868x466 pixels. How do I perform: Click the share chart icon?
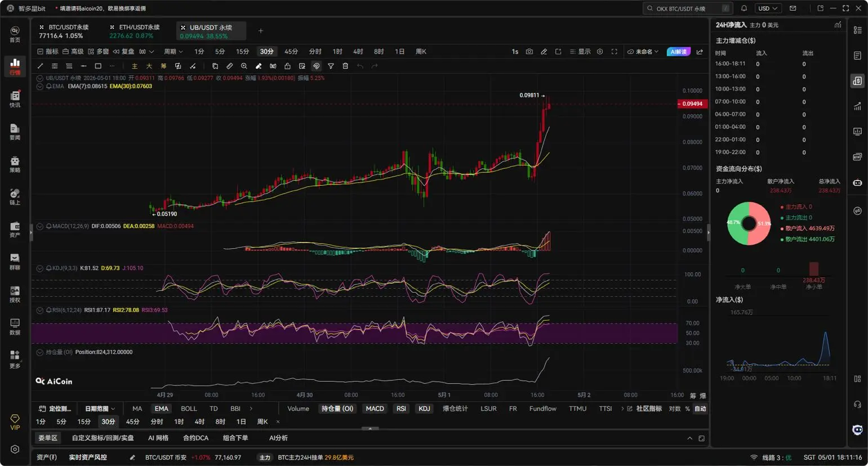[700, 52]
